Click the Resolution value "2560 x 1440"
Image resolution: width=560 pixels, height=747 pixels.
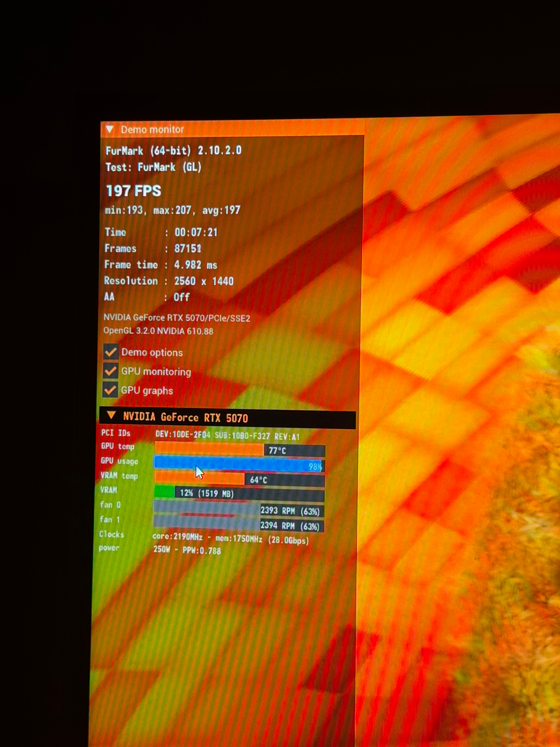coord(204,281)
